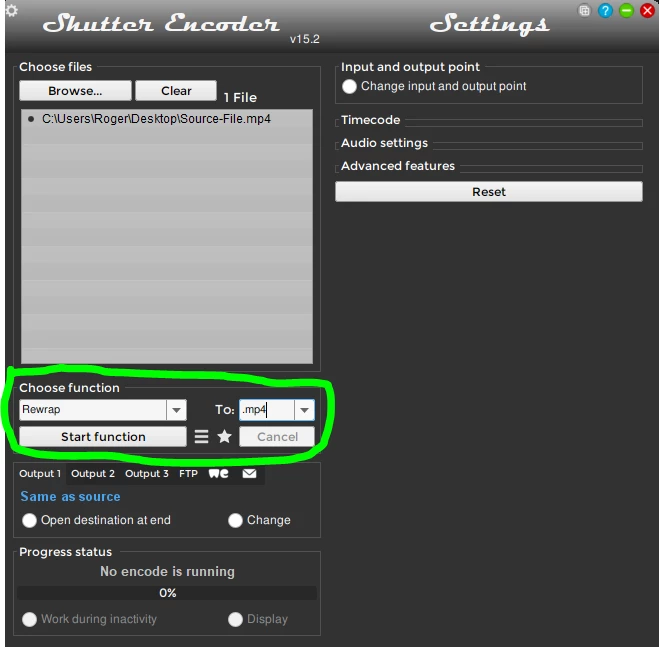Expand the Advanced features section

pos(398,166)
